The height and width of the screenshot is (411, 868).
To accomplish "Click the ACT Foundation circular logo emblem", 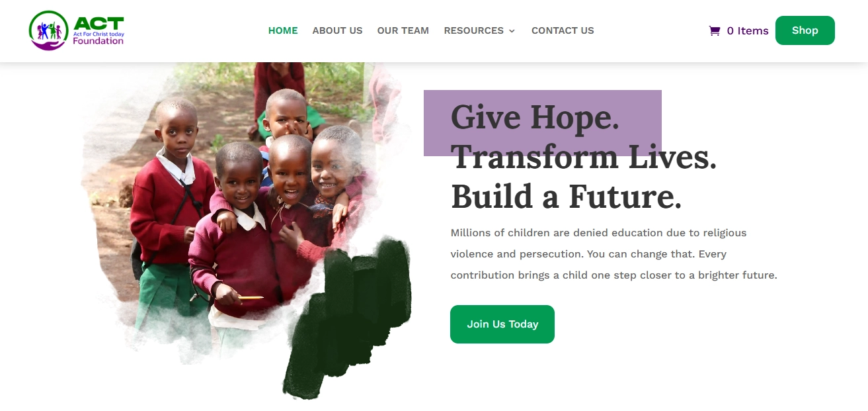I will [49, 30].
